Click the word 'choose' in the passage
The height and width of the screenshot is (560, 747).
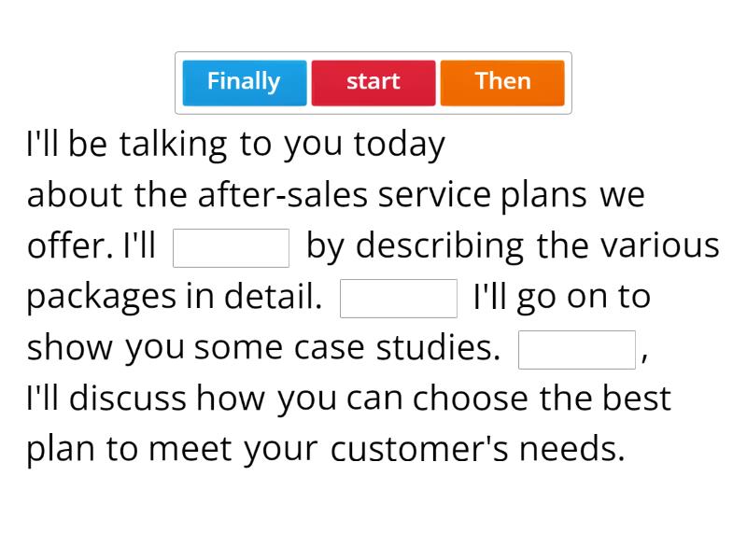tap(472, 399)
